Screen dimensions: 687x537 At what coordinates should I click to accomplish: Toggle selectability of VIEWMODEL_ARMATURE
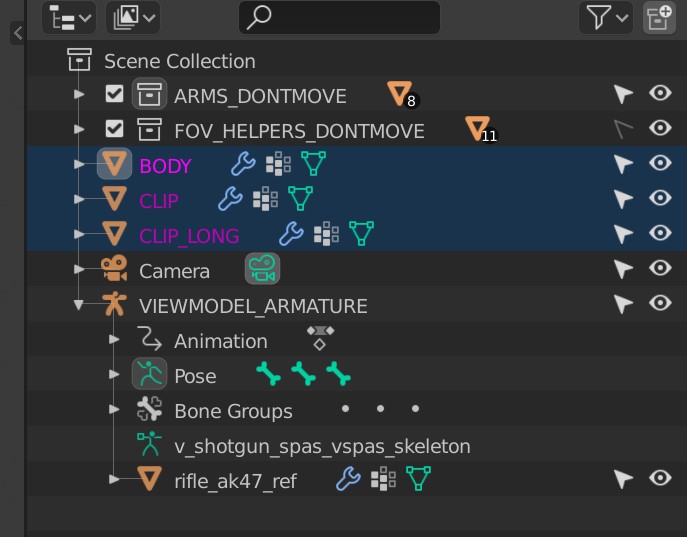(x=624, y=305)
